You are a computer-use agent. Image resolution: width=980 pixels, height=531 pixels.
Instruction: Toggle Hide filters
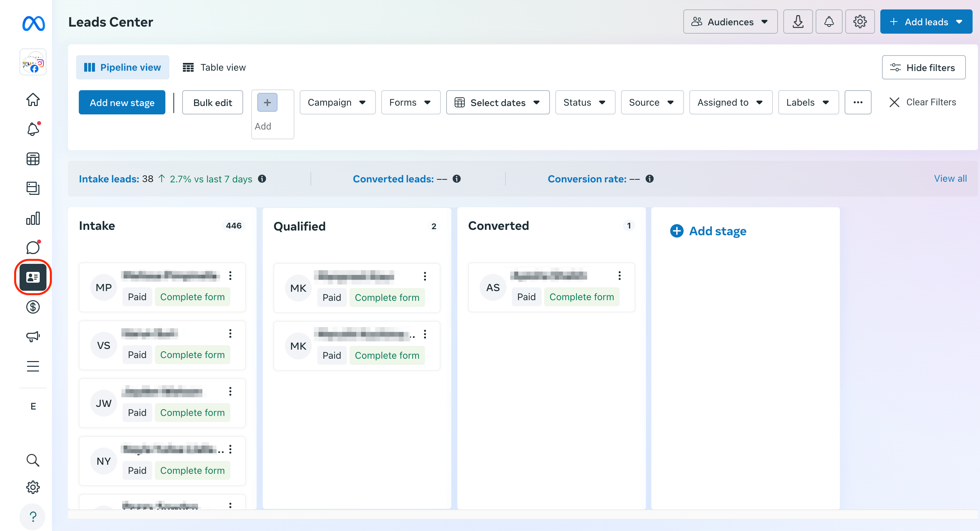(x=924, y=67)
